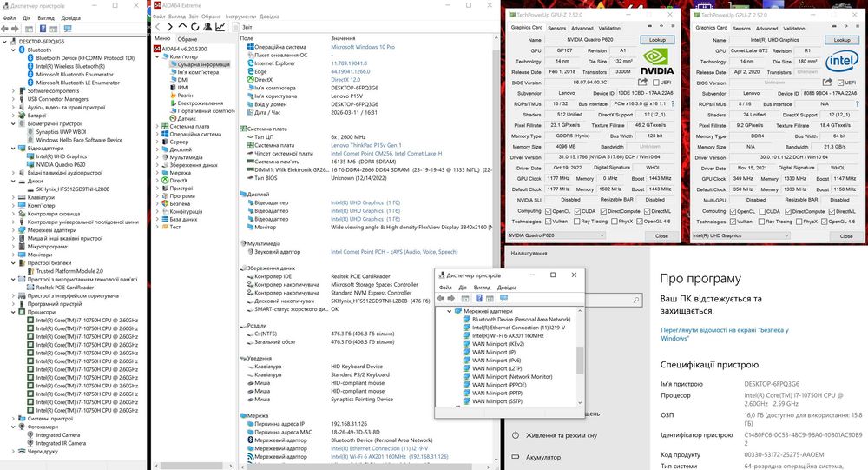Expand Системна плата node in AIDA64 tree
This screenshot has width=868, height=470.
157,126
